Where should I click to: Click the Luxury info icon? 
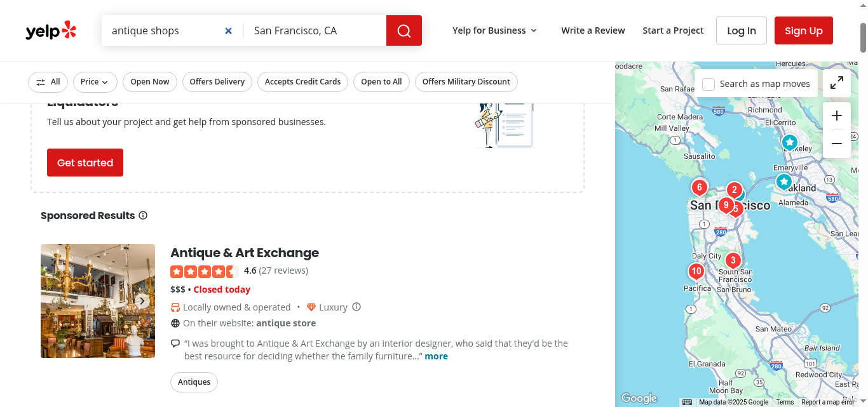(x=356, y=307)
